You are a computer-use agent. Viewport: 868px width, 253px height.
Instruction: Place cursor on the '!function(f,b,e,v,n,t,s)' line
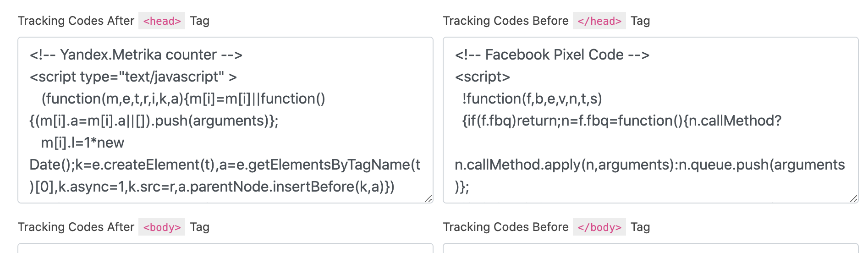click(532, 99)
